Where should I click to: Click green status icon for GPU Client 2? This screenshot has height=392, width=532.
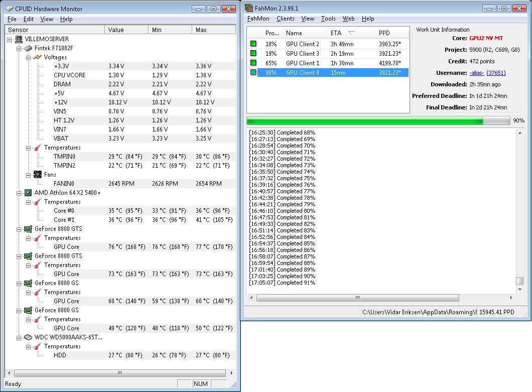(253, 44)
